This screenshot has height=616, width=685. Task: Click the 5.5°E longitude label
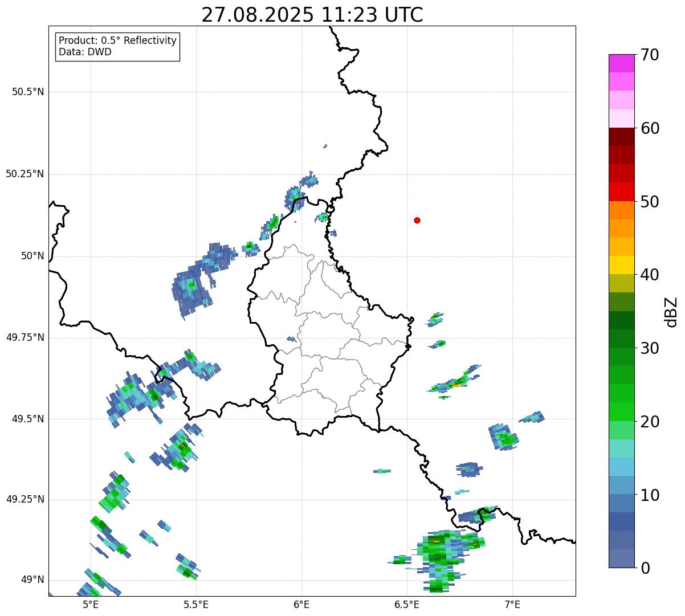pos(196,605)
